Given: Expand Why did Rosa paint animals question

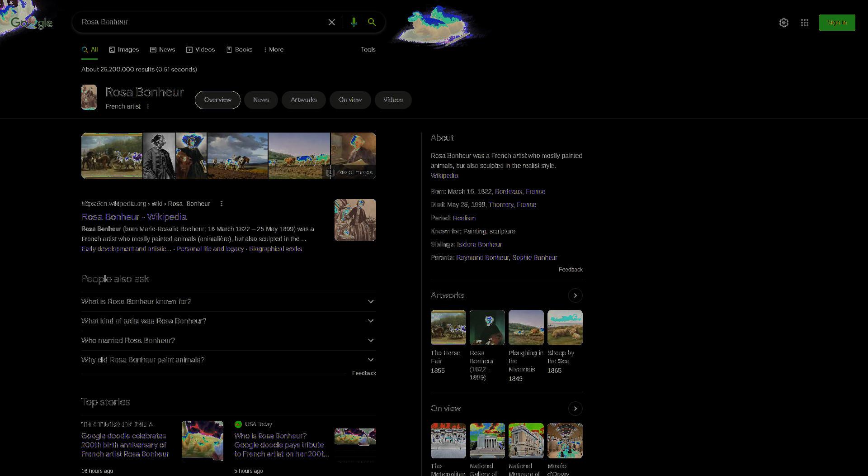Looking at the screenshot, I should click(228, 360).
